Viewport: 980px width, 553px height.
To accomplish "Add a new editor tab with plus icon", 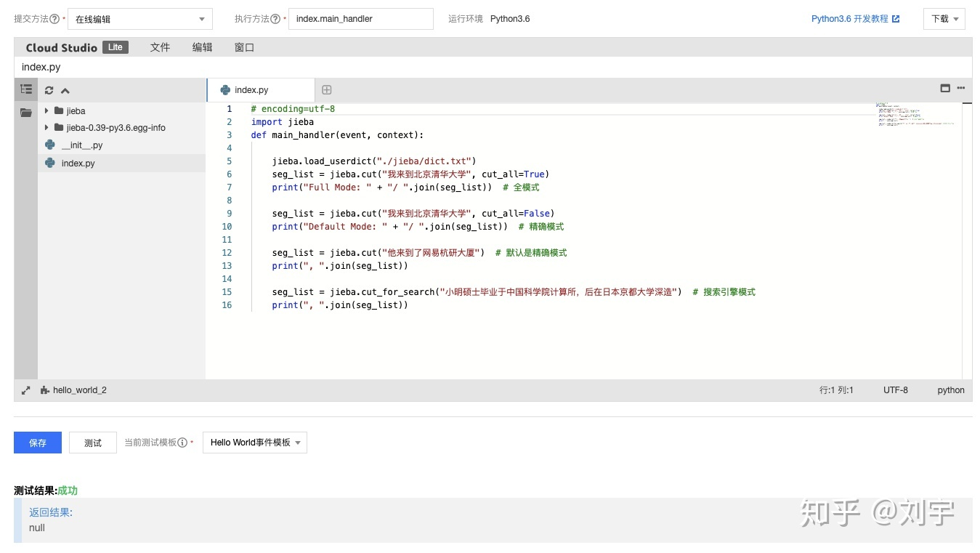I will coord(327,90).
